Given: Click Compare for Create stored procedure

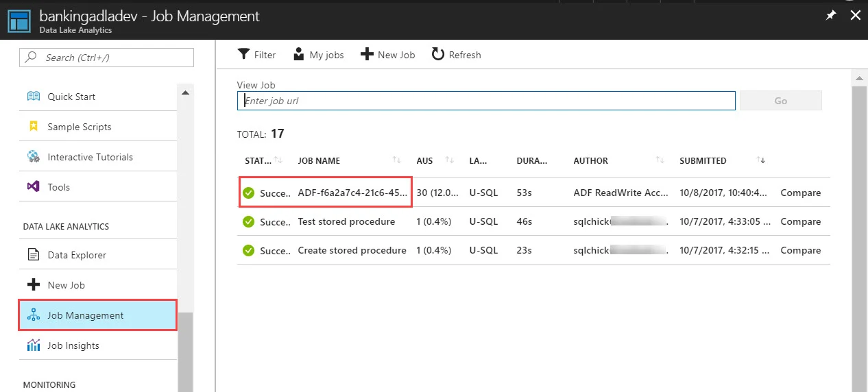Looking at the screenshot, I should [800, 251].
